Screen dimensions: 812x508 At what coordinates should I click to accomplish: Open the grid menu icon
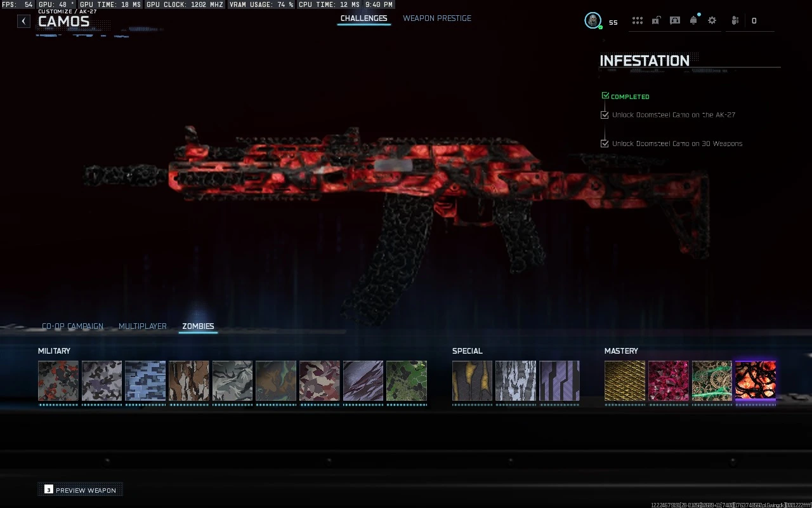pos(638,20)
